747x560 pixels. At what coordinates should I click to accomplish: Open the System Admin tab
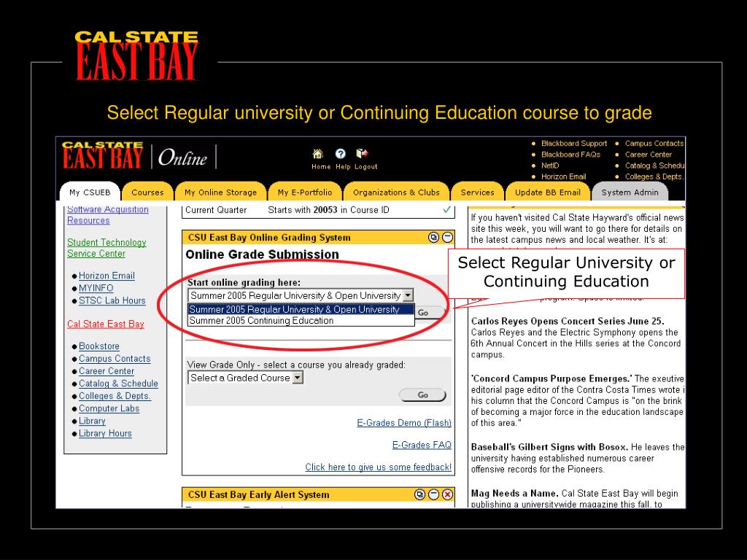[630, 192]
